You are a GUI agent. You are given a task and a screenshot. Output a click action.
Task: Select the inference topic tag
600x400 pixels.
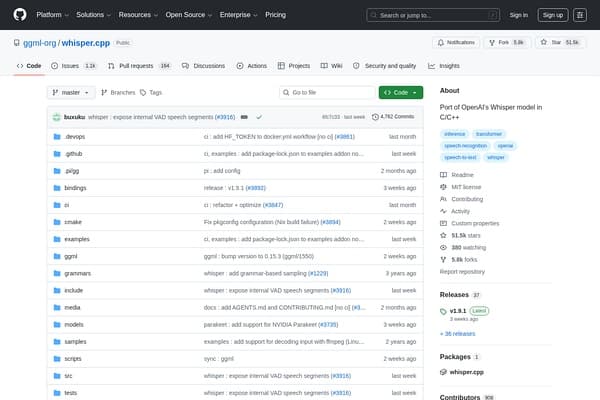tap(455, 134)
